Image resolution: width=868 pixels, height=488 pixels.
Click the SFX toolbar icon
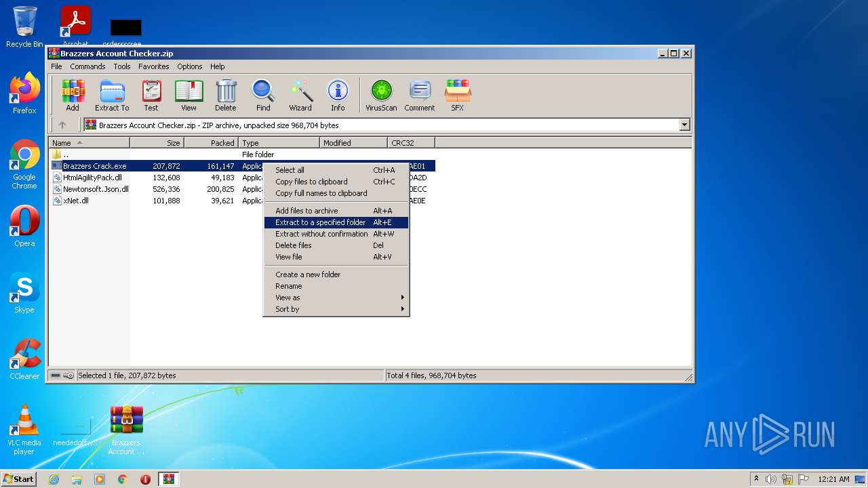[458, 96]
